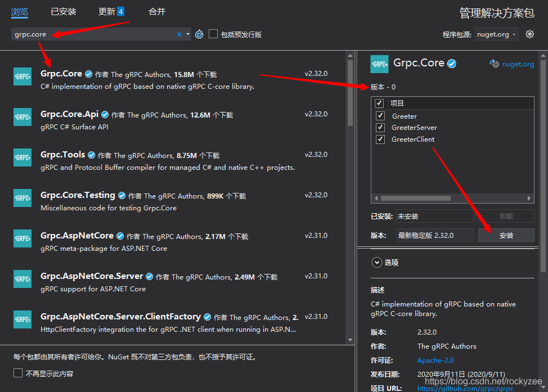This screenshot has height=392, width=548.
Task: Select the Grpc.AspNetCore.Server.ClientFactory package row
Action: pyautogui.click(x=173, y=323)
